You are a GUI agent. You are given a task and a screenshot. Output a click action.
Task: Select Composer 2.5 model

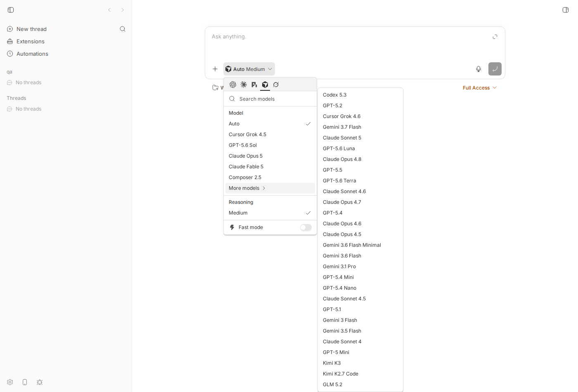[x=270, y=177]
